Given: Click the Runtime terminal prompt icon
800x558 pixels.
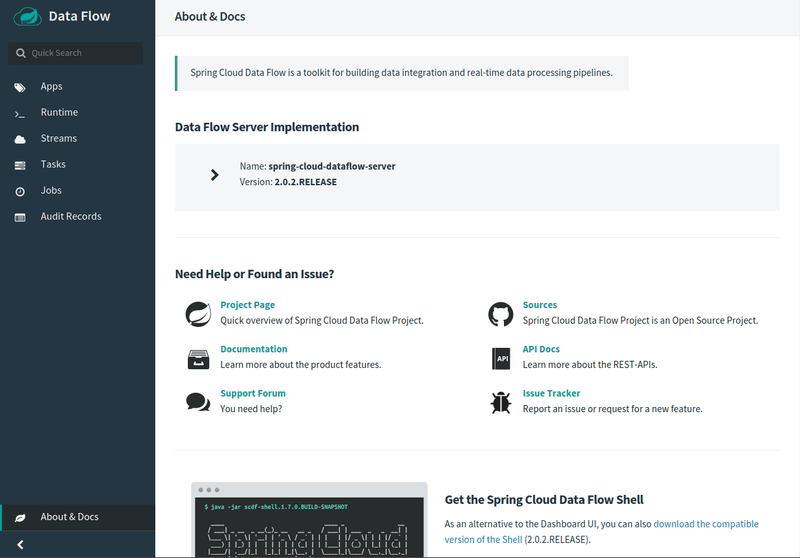Looking at the screenshot, I should 20,114.
